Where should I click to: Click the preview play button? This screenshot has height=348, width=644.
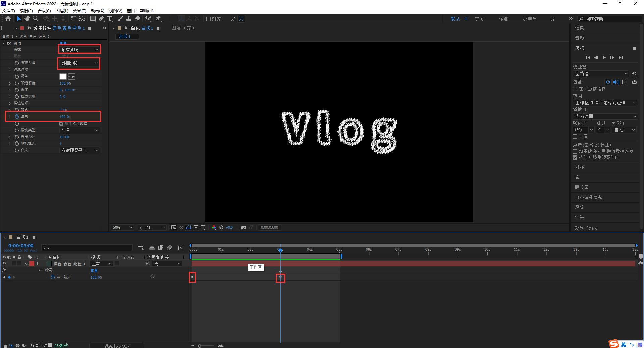(604, 58)
